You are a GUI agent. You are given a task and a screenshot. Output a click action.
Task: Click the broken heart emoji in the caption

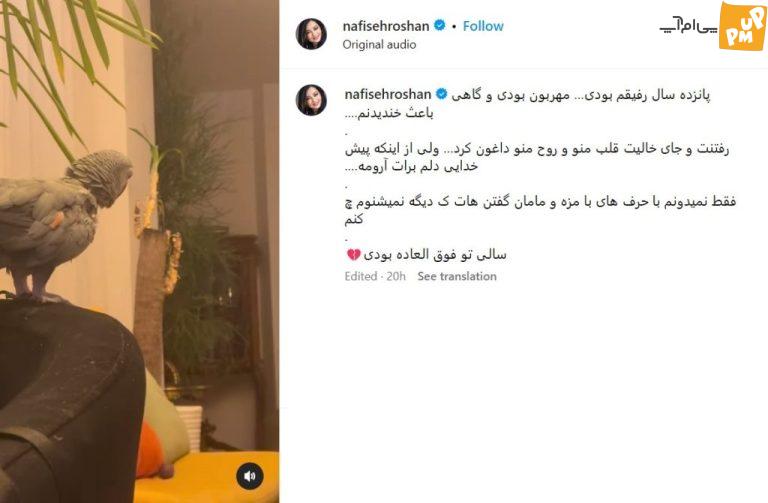pos(354,255)
